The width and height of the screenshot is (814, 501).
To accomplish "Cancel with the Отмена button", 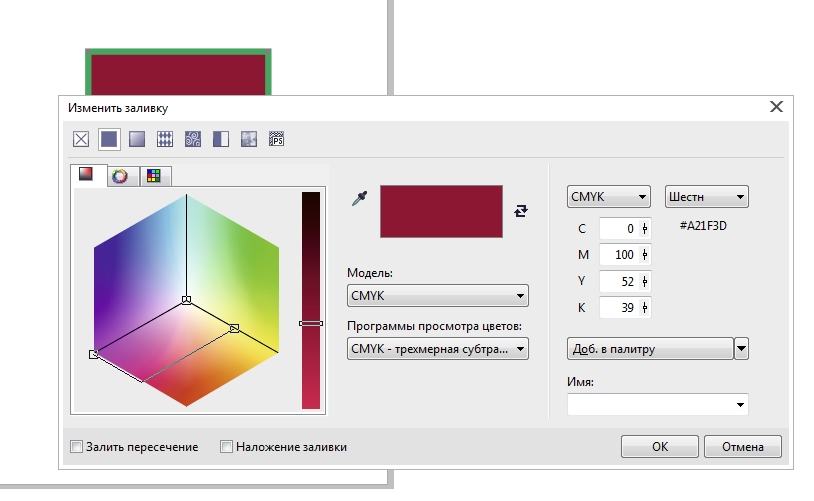I will coord(742,446).
